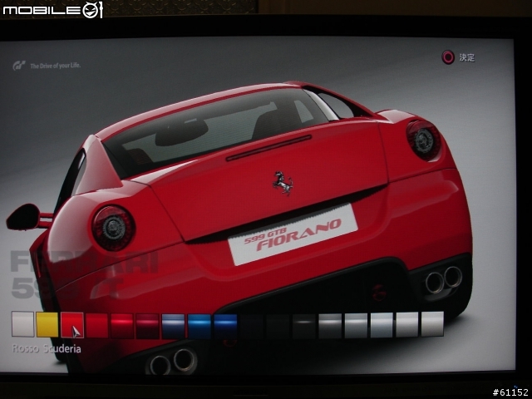Click the 'Rosso Scuderia' color name text
Image resolution: width=532 pixels, height=399 pixels.
tap(47, 348)
